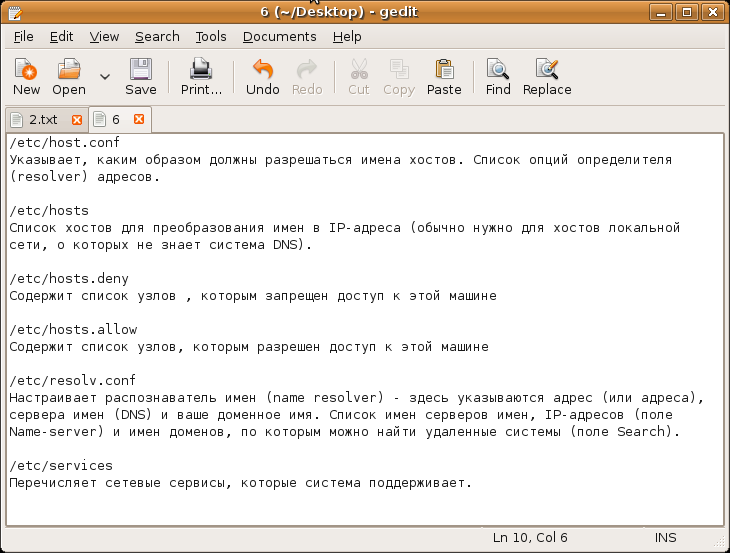Open the Edit menu
730x553 pixels.
tap(61, 36)
